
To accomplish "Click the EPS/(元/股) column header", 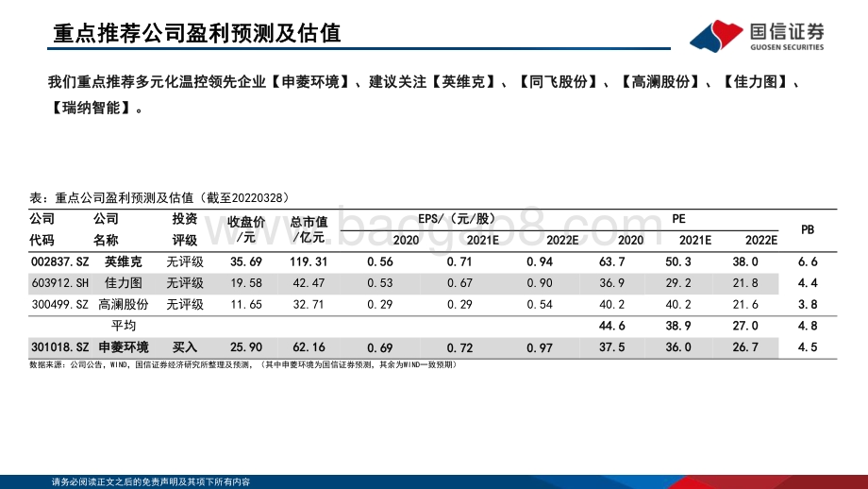I will 457,219.
